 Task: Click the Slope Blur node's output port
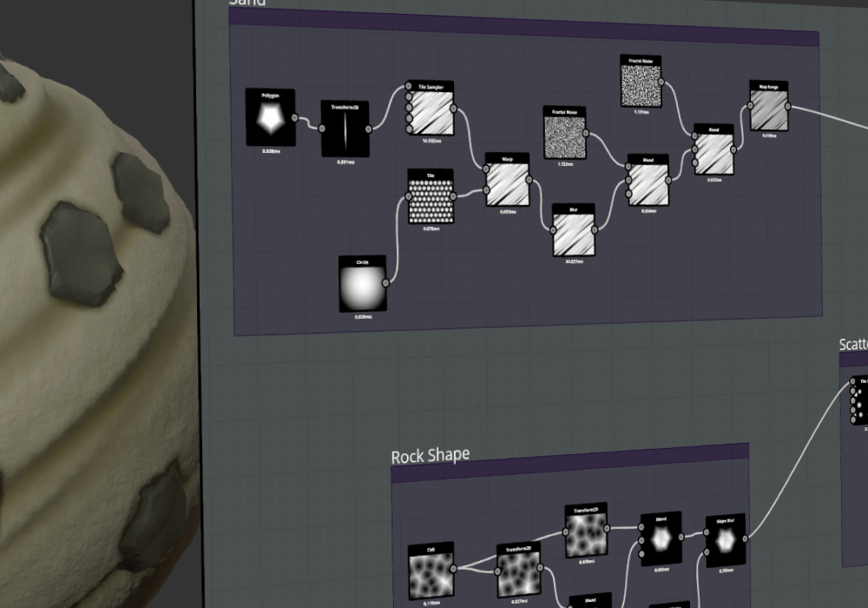click(745, 538)
